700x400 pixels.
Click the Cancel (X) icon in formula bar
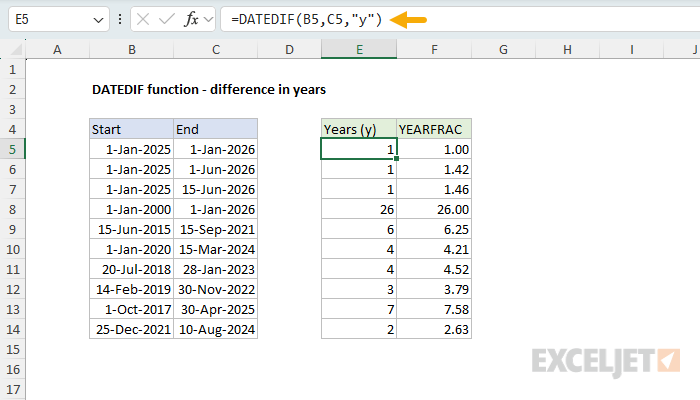tap(143, 19)
